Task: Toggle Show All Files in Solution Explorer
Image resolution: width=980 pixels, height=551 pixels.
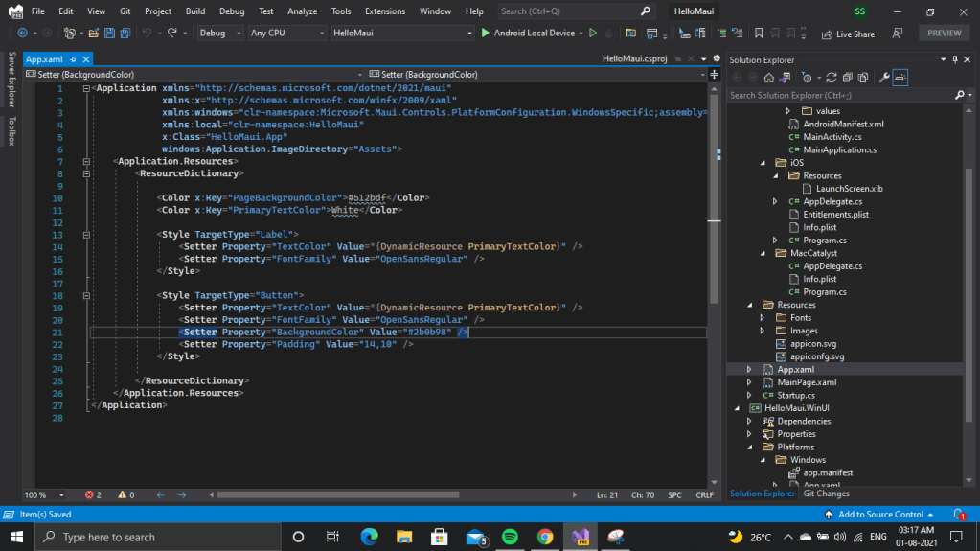Action: pos(865,78)
